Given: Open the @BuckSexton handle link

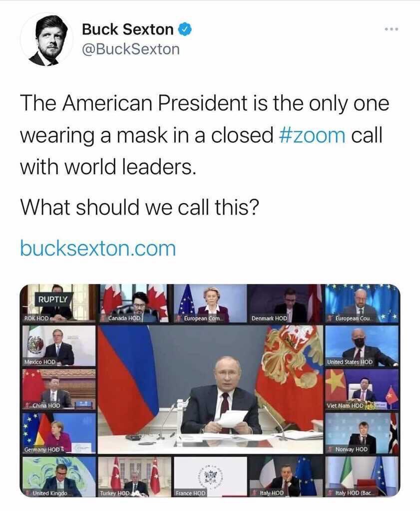Looking at the screenshot, I should point(130,49).
